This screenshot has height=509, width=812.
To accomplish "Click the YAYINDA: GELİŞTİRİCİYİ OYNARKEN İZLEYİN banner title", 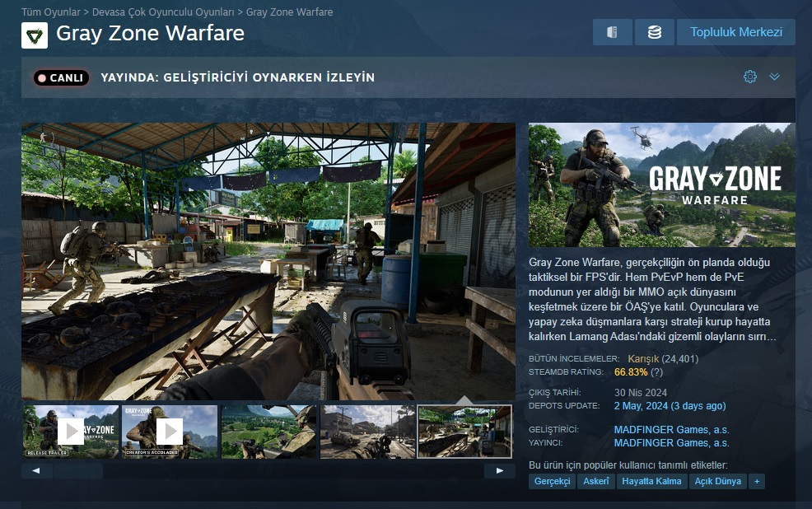I will [x=238, y=77].
